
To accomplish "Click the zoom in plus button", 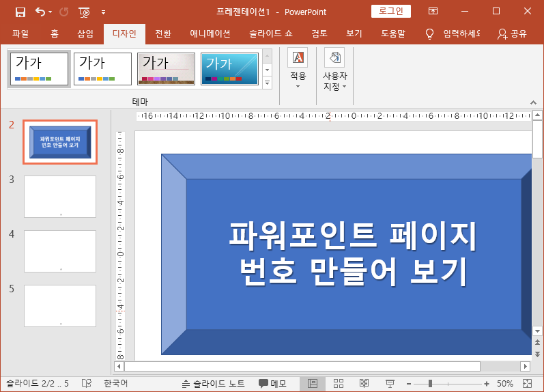I will click(487, 384).
